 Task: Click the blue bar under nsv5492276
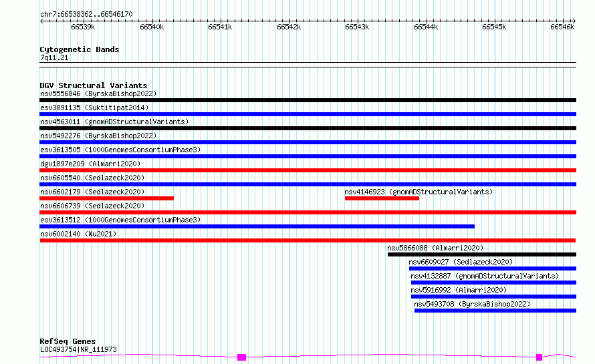point(308,142)
